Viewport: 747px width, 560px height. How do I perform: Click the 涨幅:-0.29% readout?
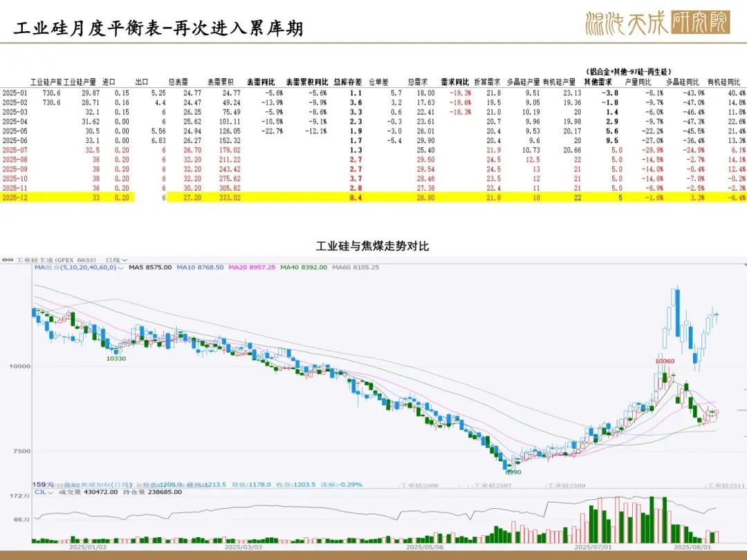(342, 484)
